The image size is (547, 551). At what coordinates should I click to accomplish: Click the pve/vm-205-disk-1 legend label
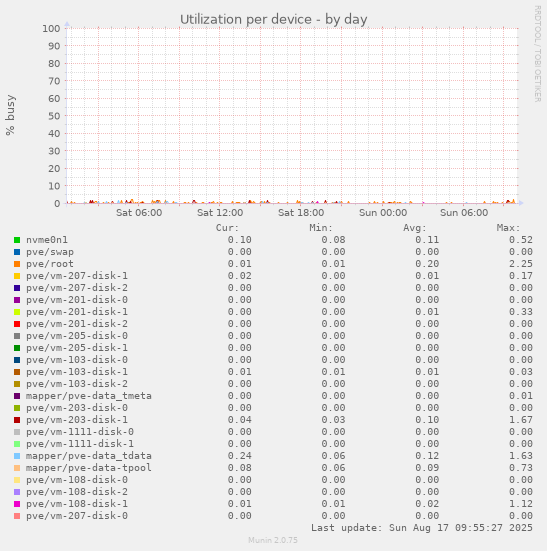pos(77,348)
